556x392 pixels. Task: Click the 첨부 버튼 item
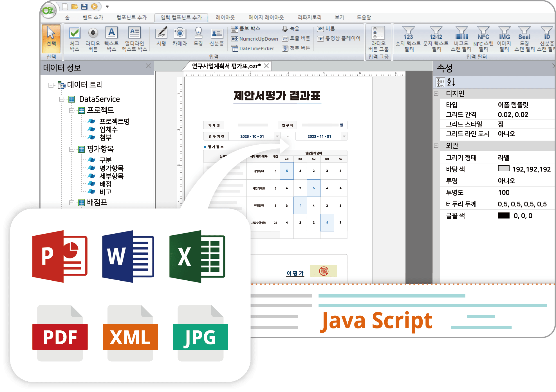pos(297,48)
